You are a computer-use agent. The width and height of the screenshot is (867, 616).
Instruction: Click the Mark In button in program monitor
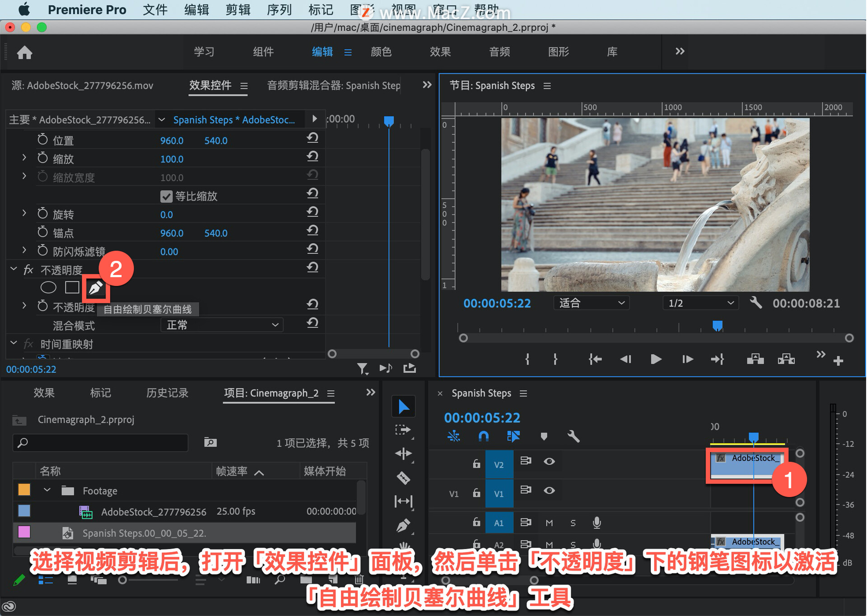tap(527, 359)
